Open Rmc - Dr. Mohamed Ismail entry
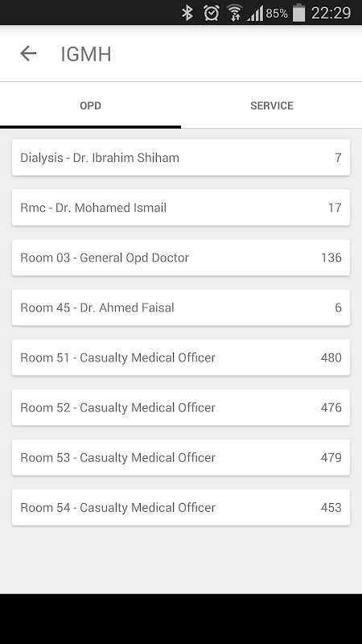This screenshot has height=644, width=362. coord(181,208)
